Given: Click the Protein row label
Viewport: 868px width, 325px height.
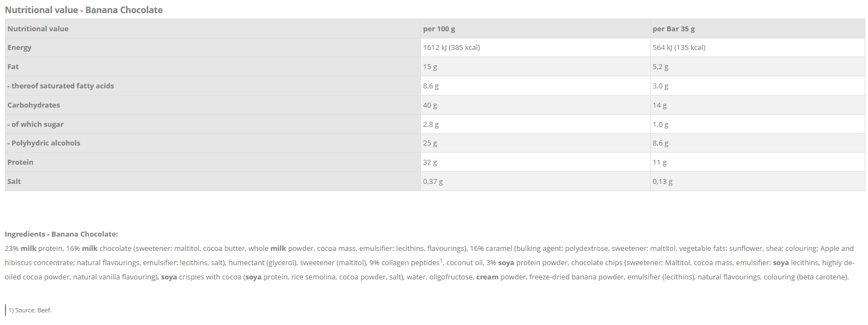Looking at the screenshot, I should (x=20, y=162).
